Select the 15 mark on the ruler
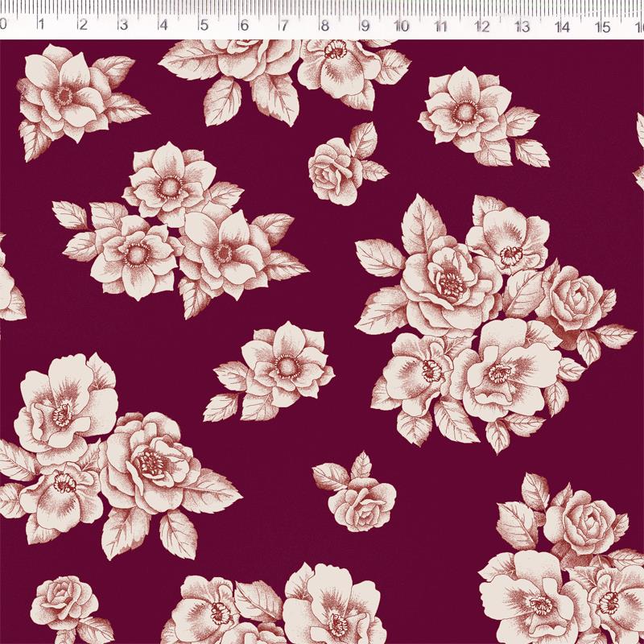This screenshot has width=644, height=644. click(602, 26)
